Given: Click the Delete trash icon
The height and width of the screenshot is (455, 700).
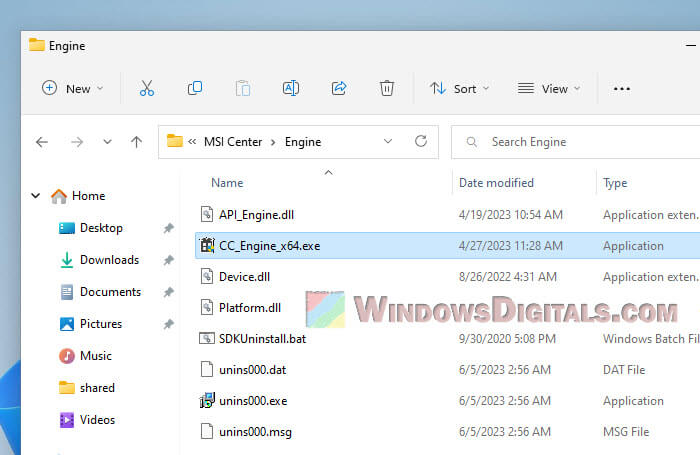Looking at the screenshot, I should [x=387, y=88].
